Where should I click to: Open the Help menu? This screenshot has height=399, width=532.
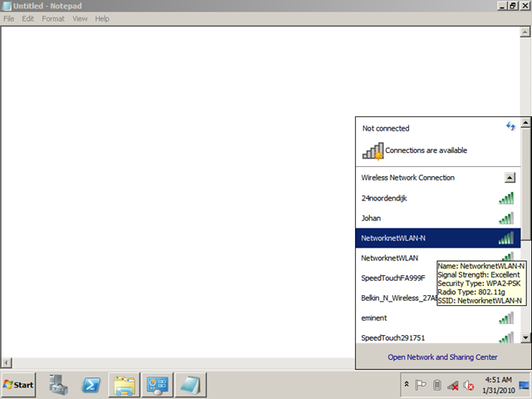[x=101, y=18]
